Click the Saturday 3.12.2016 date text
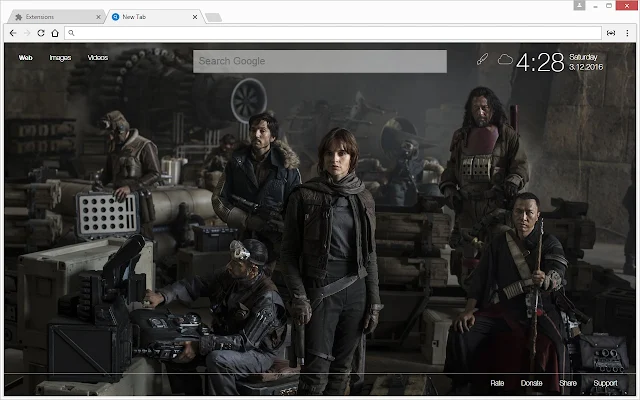This screenshot has width=640, height=400. [586, 62]
